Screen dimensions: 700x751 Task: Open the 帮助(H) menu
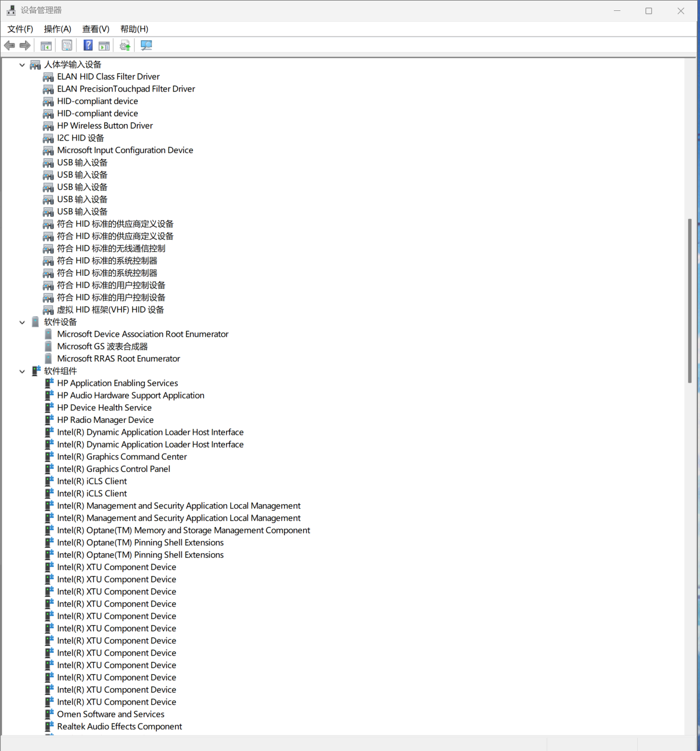click(134, 29)
